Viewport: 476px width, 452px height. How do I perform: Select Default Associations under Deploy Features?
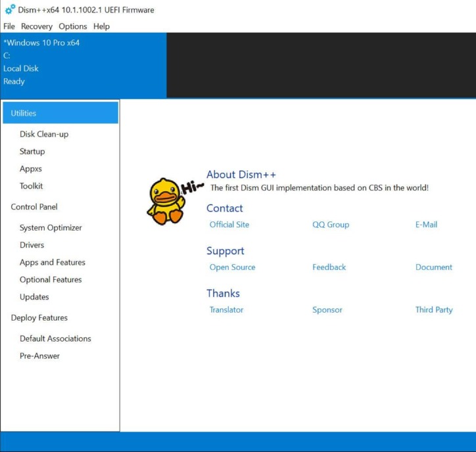click(x=55, y=338)
